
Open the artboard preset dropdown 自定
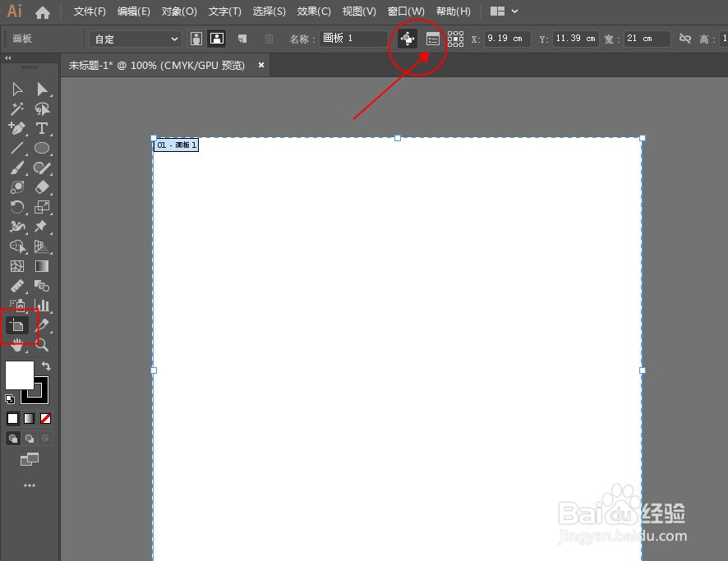point(135,39)
